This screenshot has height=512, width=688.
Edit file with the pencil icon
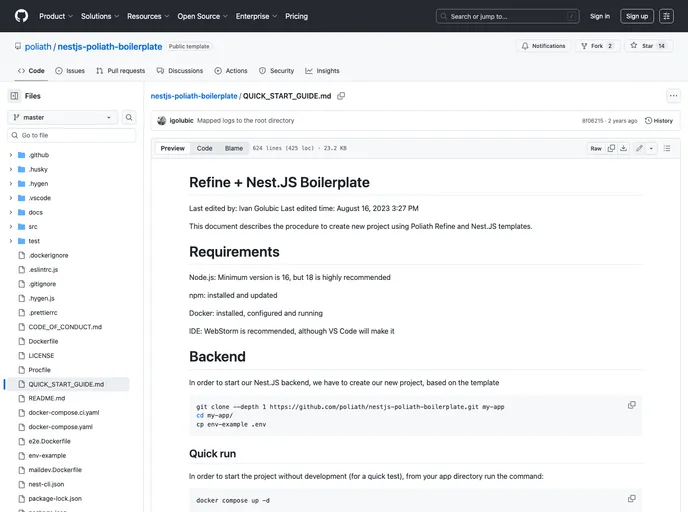(x=639, y=148)
